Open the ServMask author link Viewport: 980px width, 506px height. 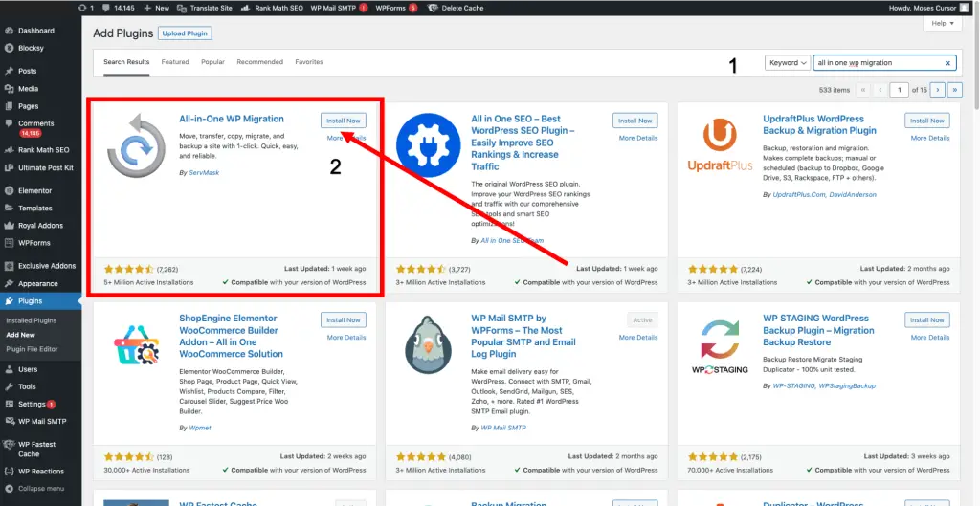pyautogui.click(x=204, y=172)
